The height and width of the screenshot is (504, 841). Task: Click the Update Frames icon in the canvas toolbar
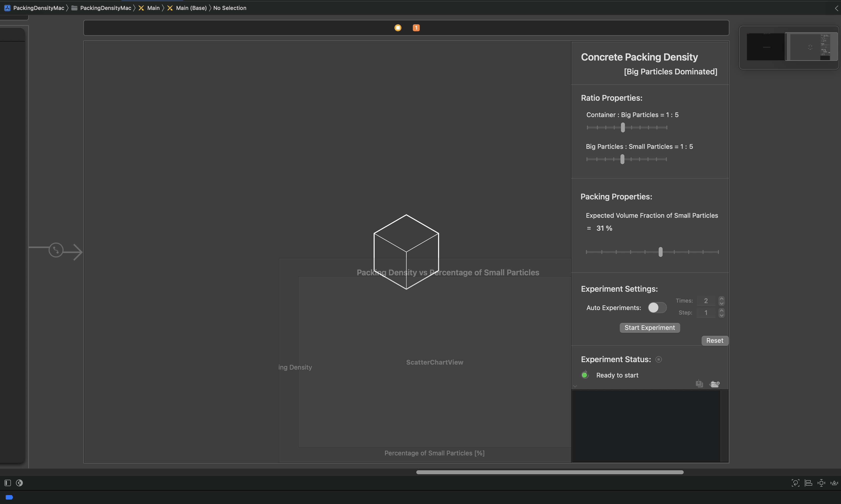(x=796, y=483)
